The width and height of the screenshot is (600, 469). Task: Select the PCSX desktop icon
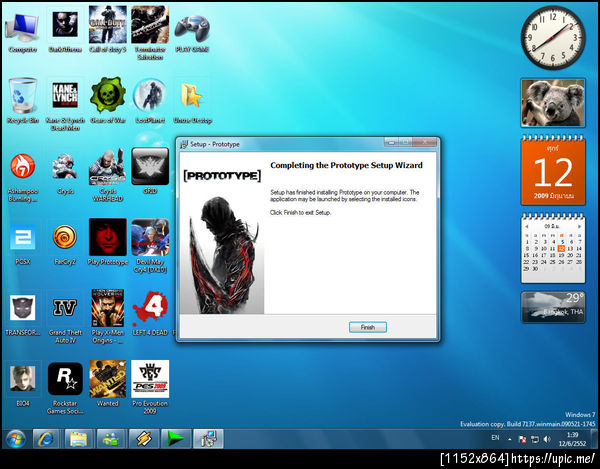tap(23, 244)
